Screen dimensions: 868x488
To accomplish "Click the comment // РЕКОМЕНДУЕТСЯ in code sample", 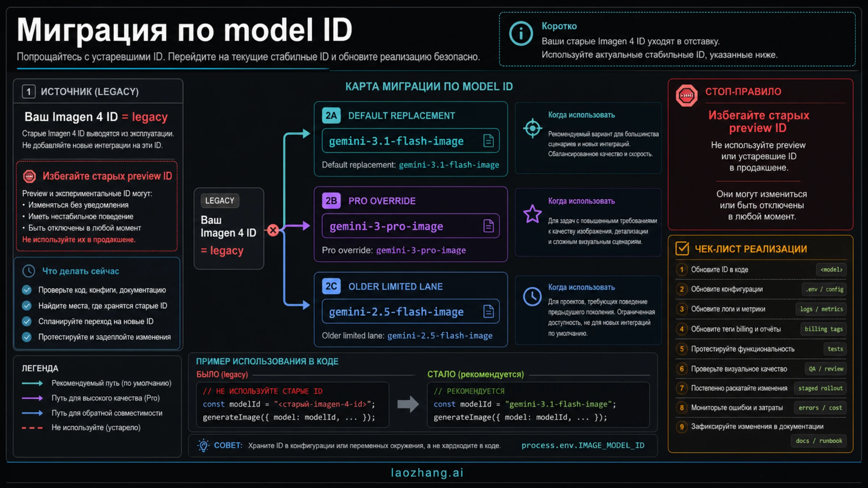I will pos(469,391).
